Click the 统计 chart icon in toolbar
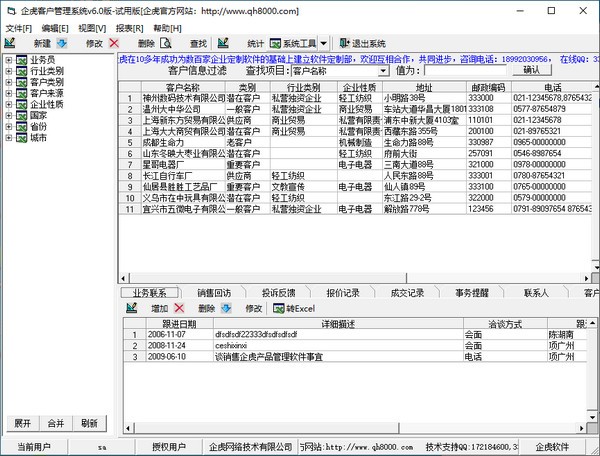 [223, 43]
